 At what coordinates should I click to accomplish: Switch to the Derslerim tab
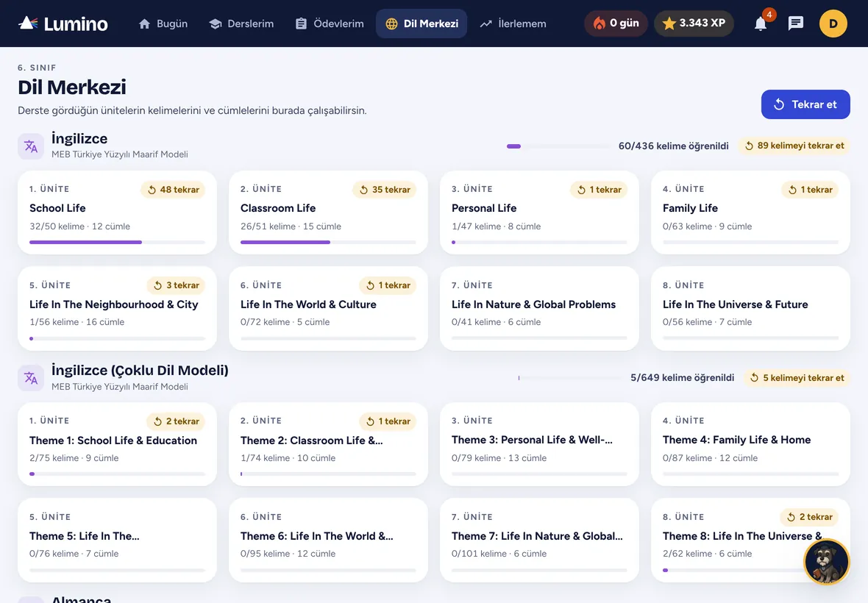click(241, 24)
